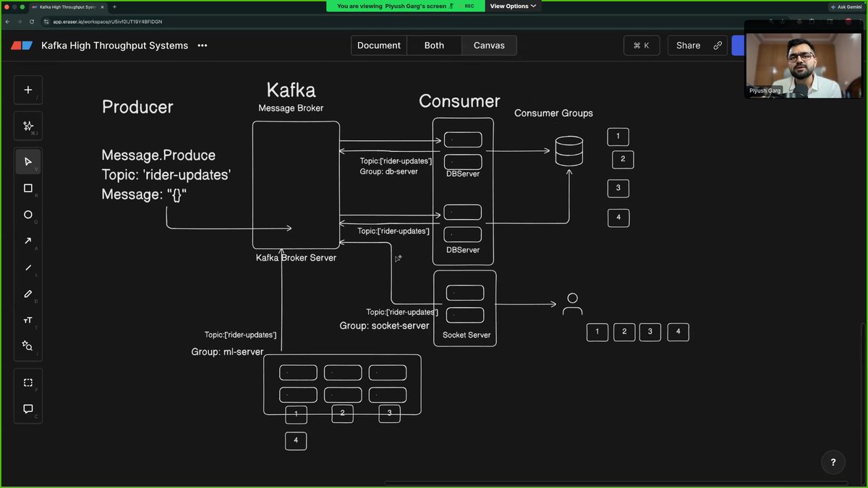Open the help question mark button
Image resolution: width=868 pixels, height=488 pixels.
point(833,462)
